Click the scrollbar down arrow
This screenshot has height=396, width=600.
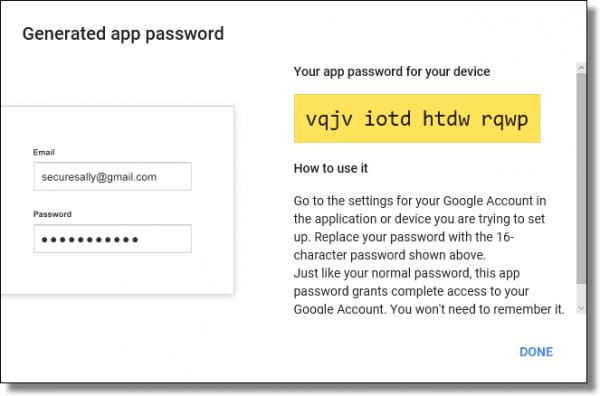click(x=581, y=308)
